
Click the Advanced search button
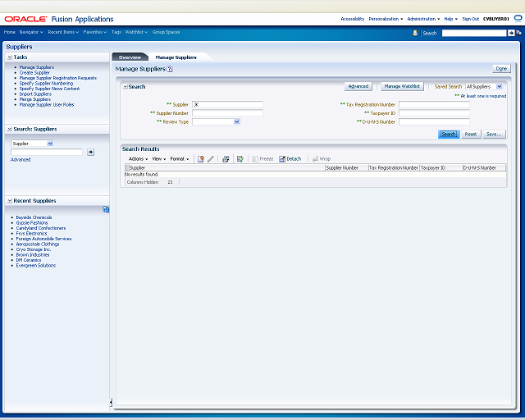point(358,86)
